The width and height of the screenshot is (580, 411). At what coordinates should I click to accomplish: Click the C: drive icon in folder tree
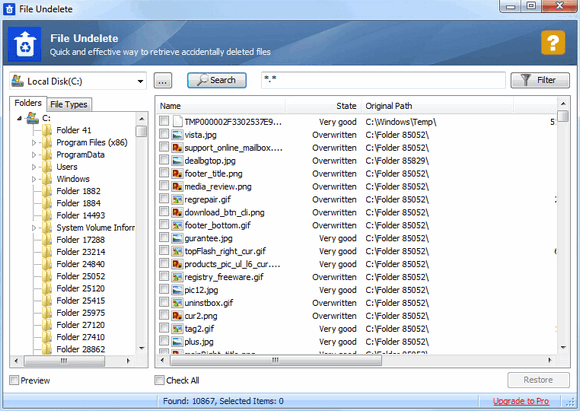click(x=33, y=118)
